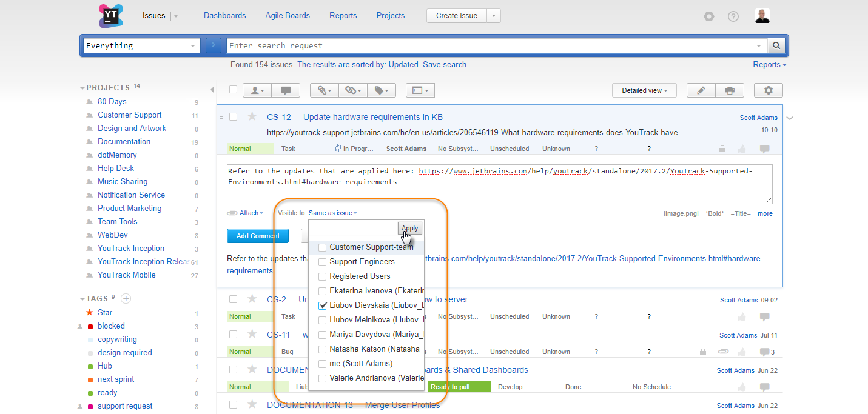868x414 pixels.
Task: Open Agile Boards in the top menu
Action: click(x=288, y=16)
